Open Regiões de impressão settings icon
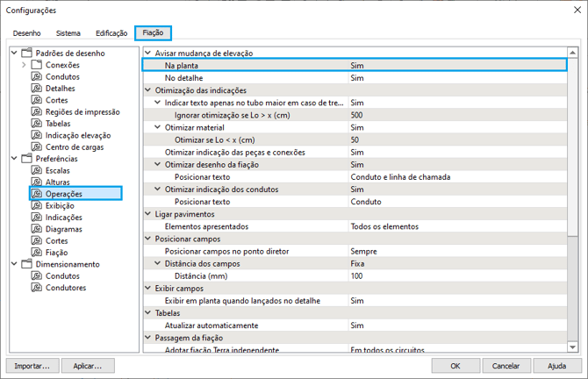The height and width of the screenshot is (379, 588). 37,111
